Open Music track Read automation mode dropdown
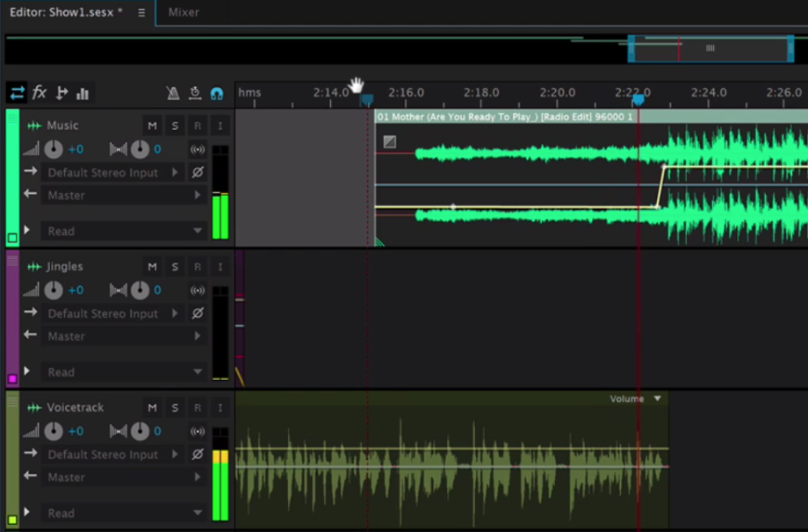The height and width of the screenshot is (532, 808). 124,231
